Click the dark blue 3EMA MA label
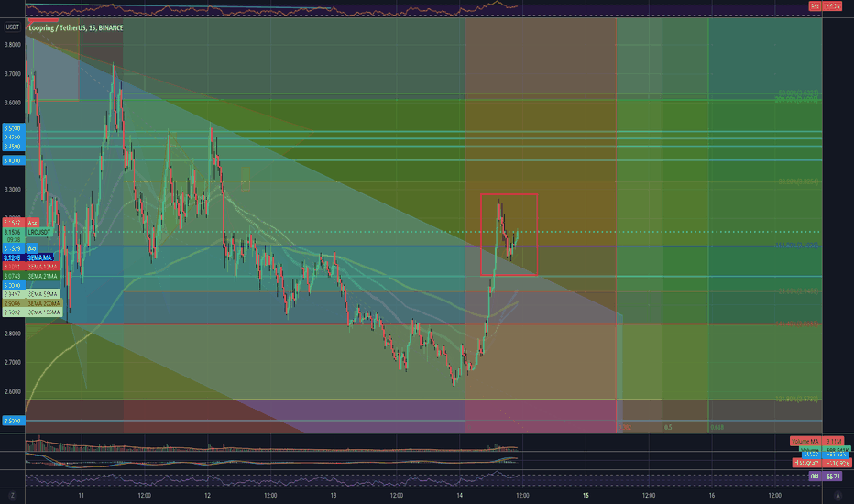The image size is (854, 504). point(28,257)
